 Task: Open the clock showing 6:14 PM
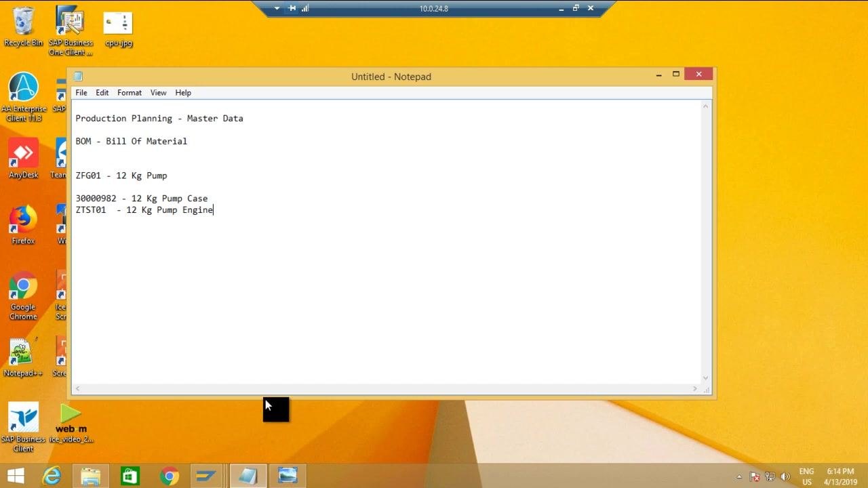[840, 476]
